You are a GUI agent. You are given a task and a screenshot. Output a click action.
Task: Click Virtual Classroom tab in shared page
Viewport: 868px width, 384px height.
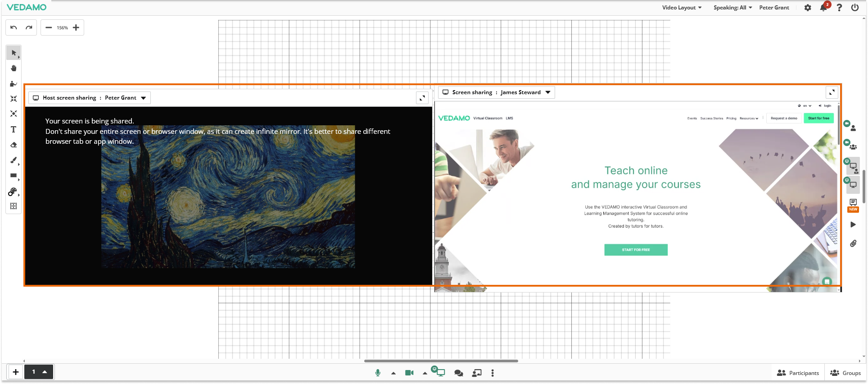tap(488, 118)
